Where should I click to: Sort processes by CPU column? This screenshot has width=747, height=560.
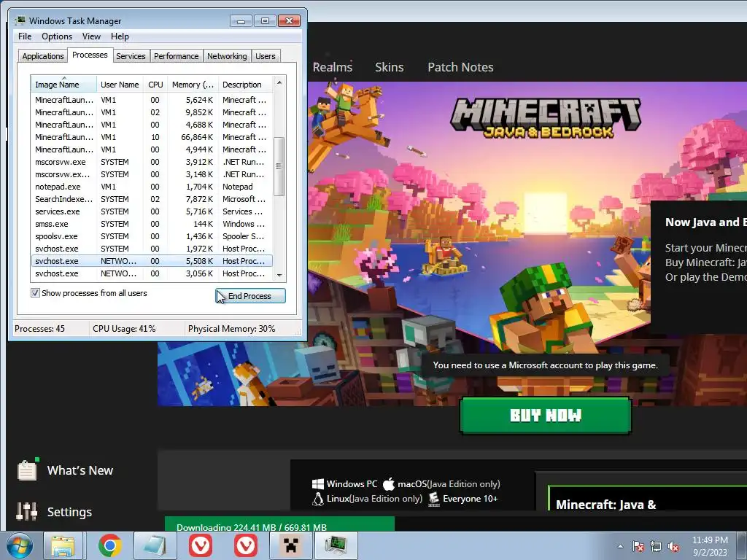[155, 85]
